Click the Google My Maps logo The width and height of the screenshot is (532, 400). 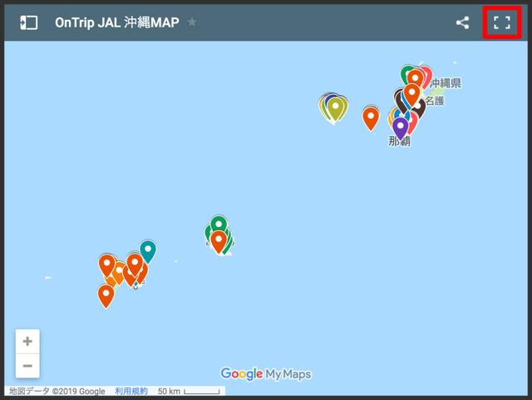click(266, 374)
